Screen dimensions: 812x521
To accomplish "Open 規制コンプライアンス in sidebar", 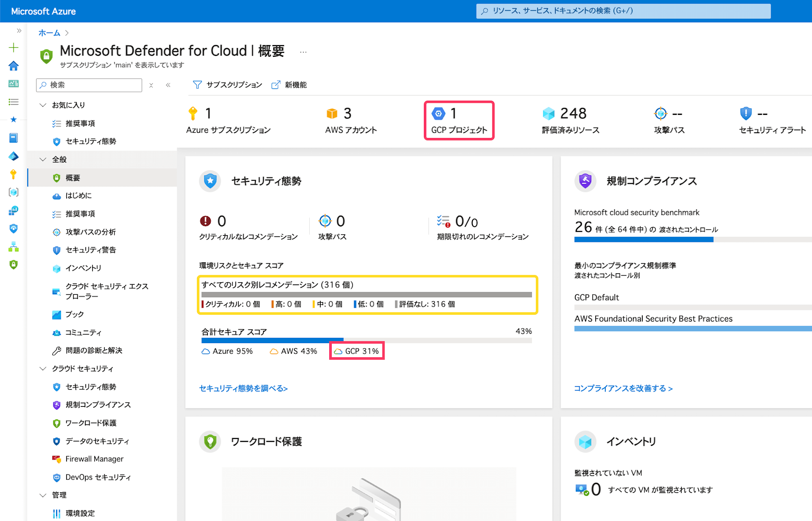I will 98,405.
